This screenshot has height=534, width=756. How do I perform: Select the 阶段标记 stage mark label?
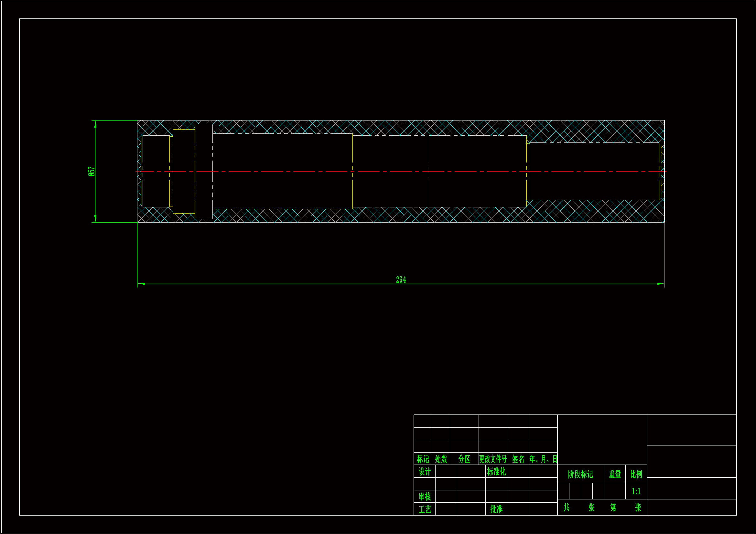pos(580,474)
